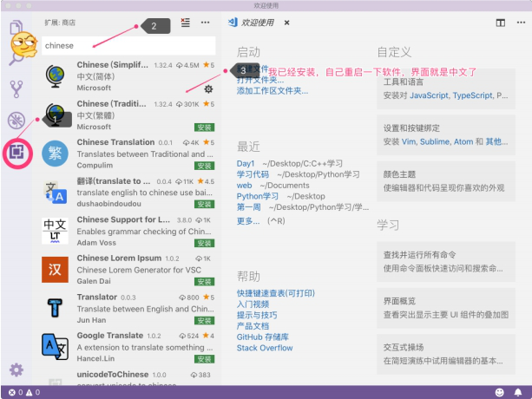Open the Manage gear at sidebar bottom

click(16, 370)
